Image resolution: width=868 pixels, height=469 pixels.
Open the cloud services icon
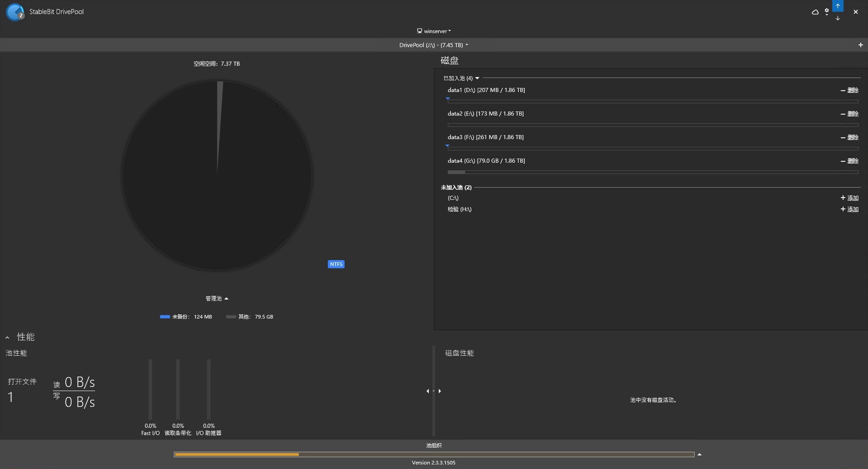(815, 12)
